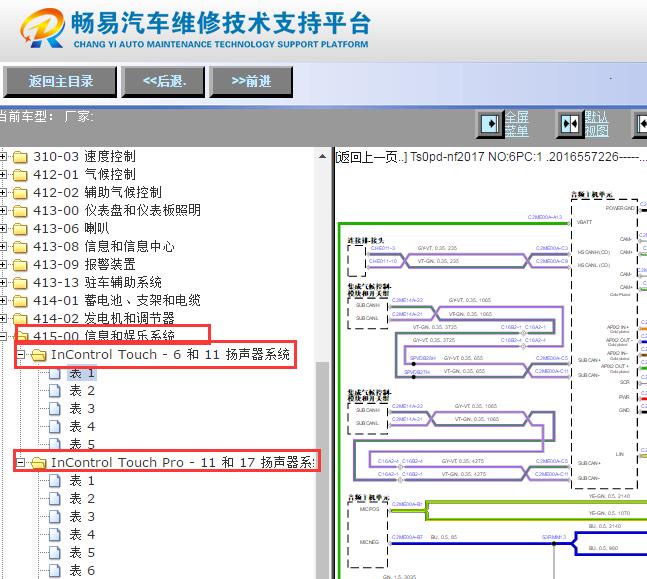This screenshot has width=647, height=579.
Task: Open 表 6 under InControl Touch Pro
Action: (82, 571)
